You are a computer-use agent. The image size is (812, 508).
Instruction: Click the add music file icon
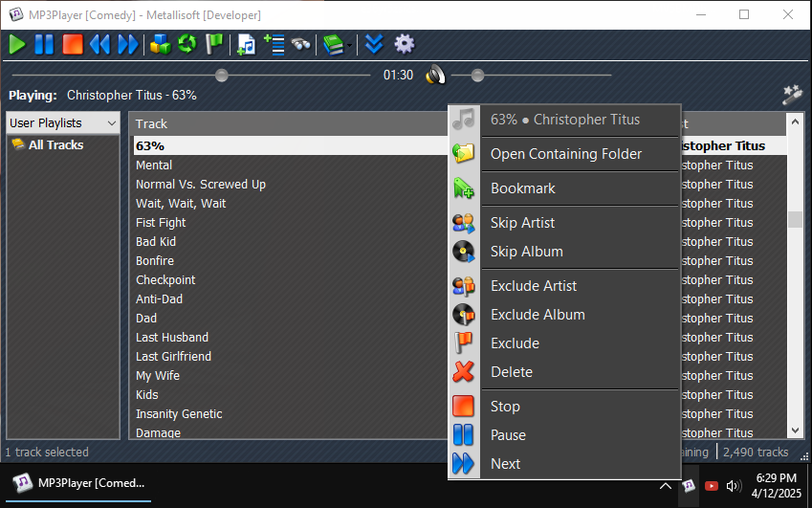click(x=247, y=44)
